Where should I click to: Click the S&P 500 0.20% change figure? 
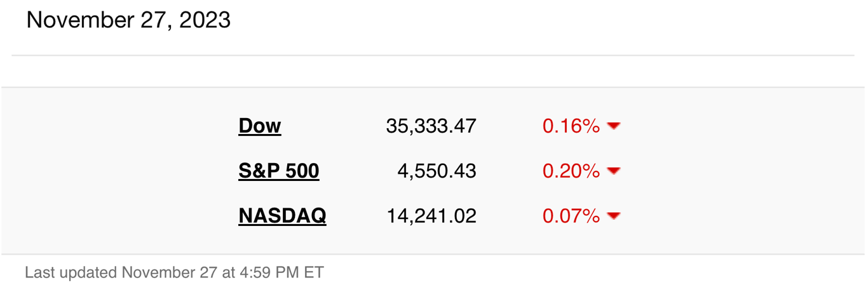571,171
